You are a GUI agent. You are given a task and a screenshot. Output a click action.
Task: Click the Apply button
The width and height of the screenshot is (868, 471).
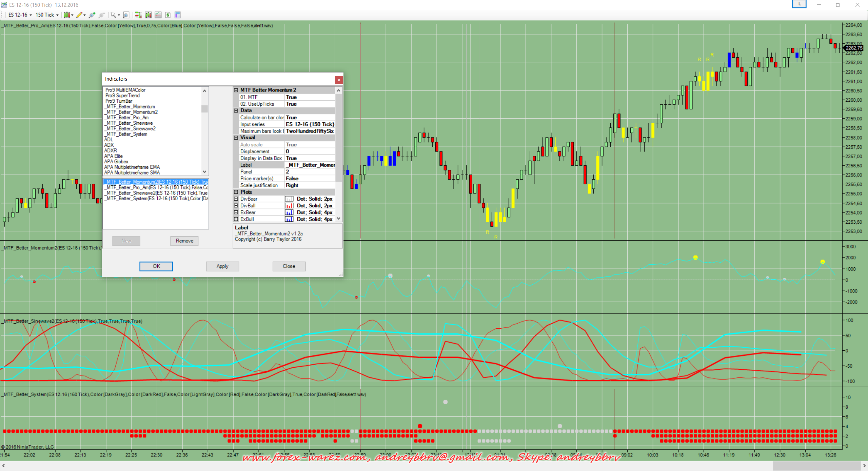(222, 266)
